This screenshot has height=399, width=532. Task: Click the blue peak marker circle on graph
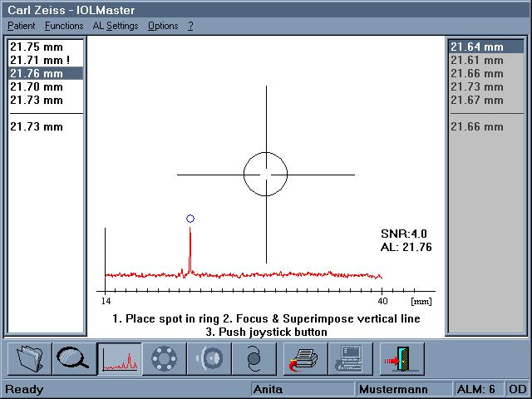tap(190, 219)
